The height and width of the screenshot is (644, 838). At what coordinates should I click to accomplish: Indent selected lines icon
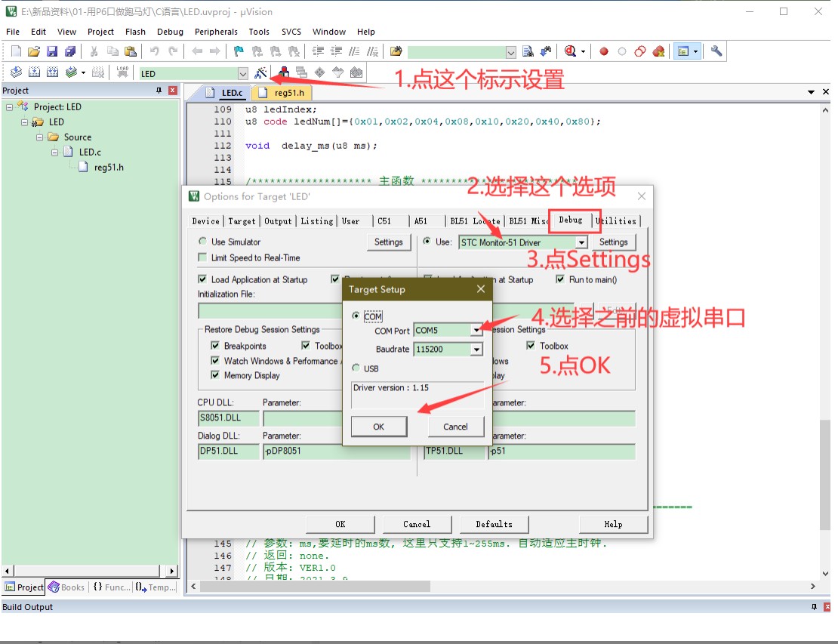(318, 51)
